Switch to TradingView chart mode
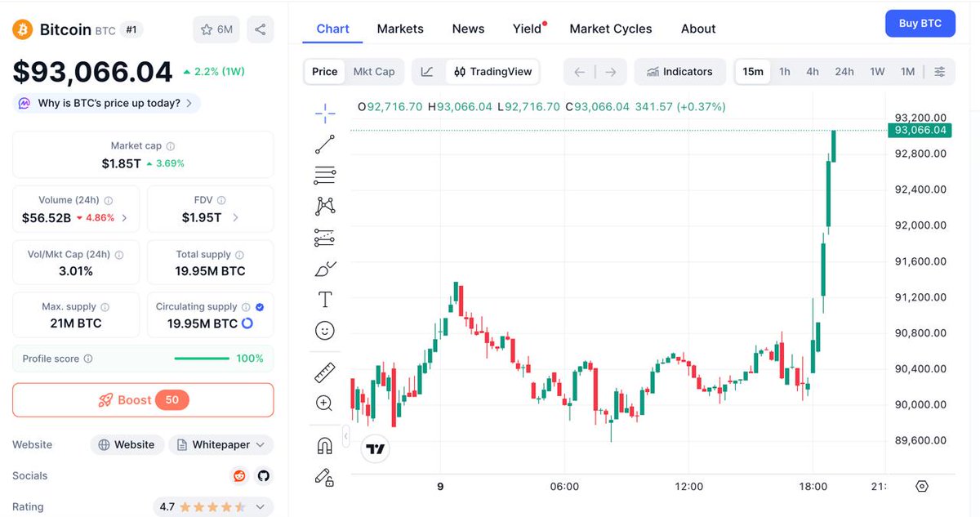Viewport: 980px width, 517px height. click(x=493, y=72)
